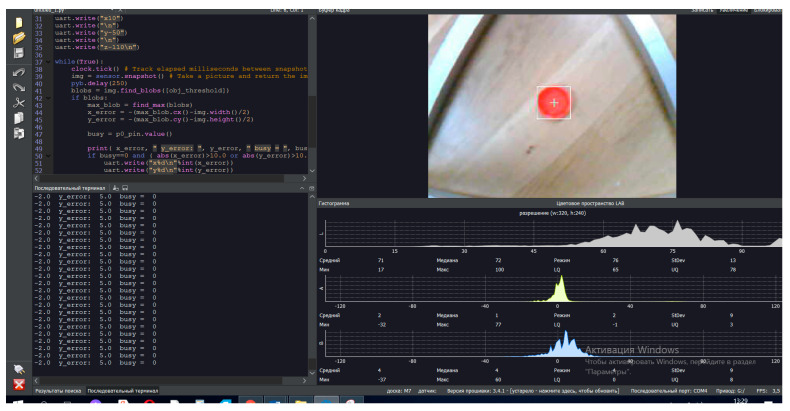The height and width of the screenshot is (411, 790).
Task: Click the code editor scroll-down arrow
Action: tap(312, 170)
